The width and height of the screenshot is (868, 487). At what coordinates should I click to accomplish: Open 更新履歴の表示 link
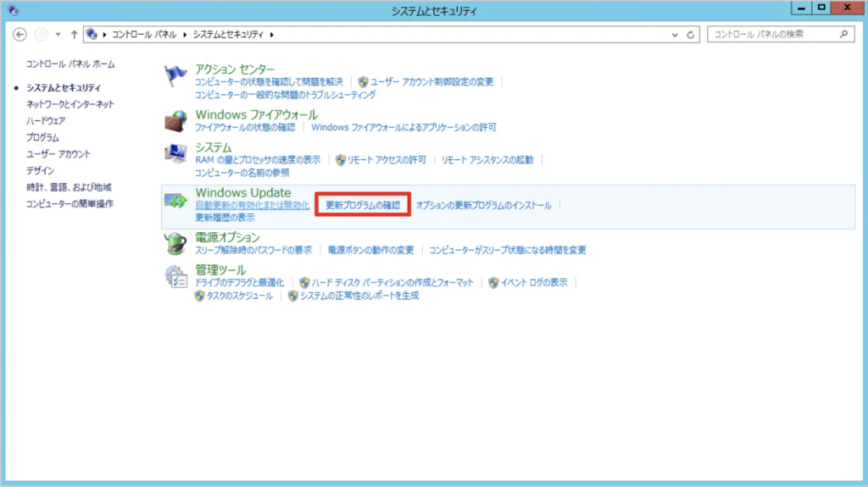pos(225,218)
